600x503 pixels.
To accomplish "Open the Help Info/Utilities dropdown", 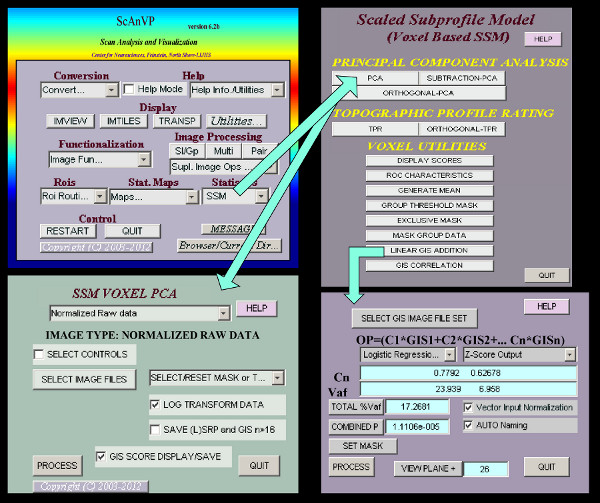I will click(x=237, y=90).
